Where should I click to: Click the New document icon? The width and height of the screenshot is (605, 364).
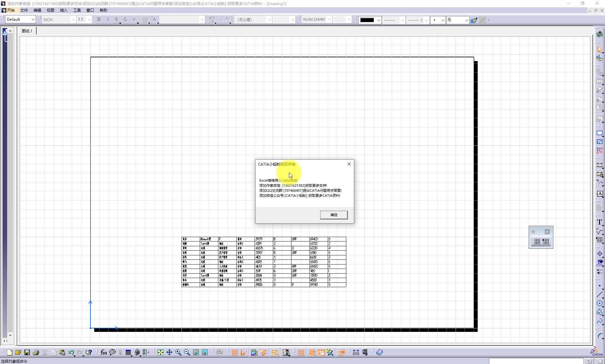9,352
